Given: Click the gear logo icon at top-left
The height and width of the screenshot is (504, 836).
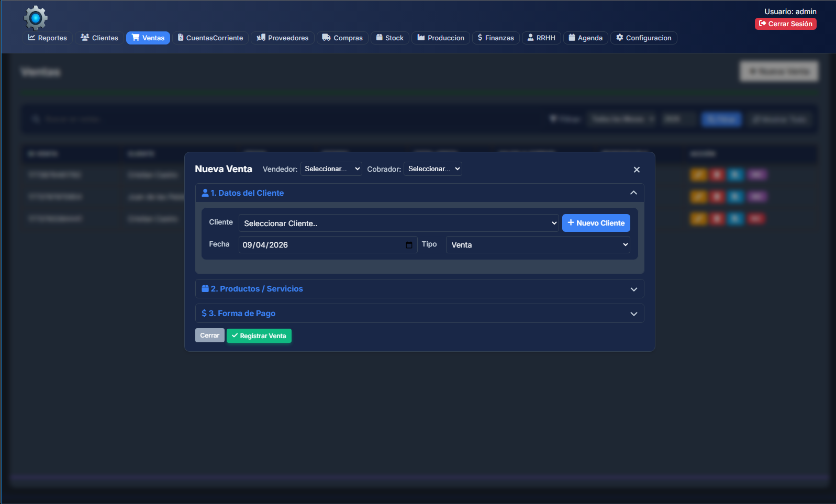Looking at the screenshot, I should (x=36, y=18).
